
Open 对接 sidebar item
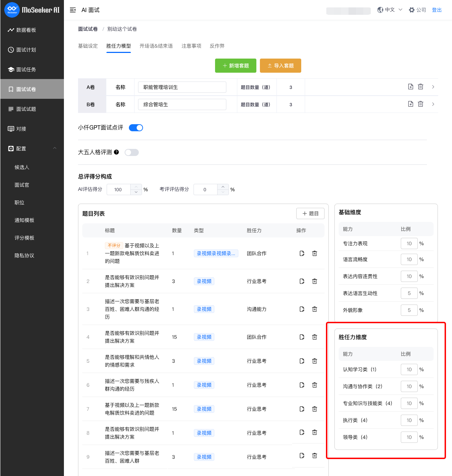tap(32, 129)
